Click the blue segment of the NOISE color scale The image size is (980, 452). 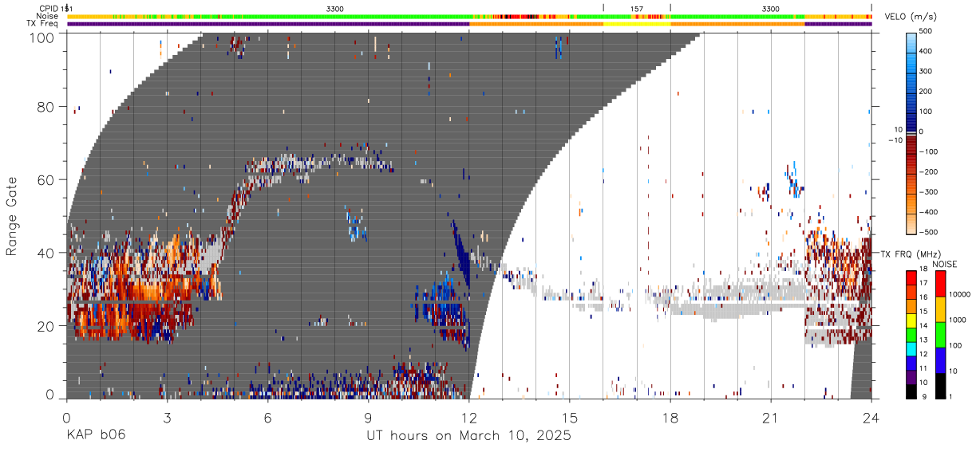940,360
